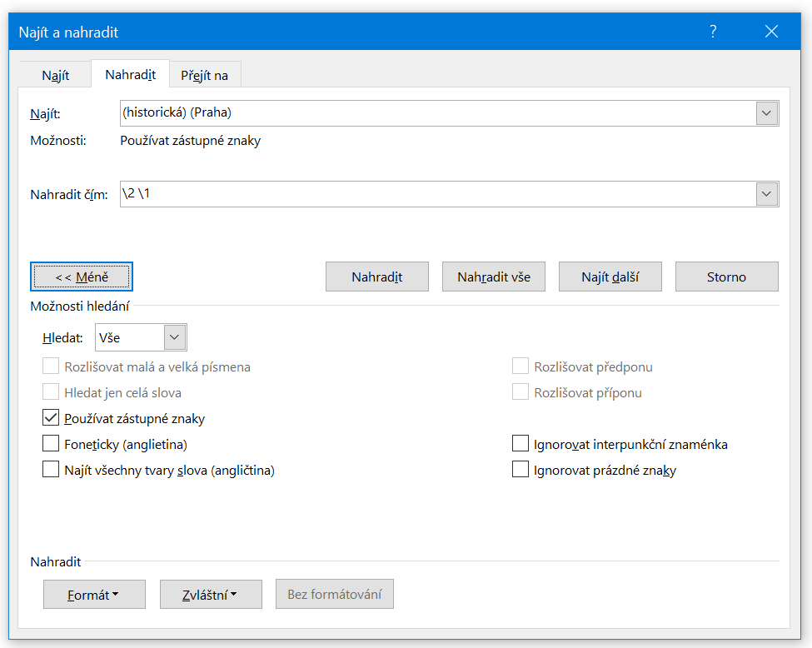812x648 pixels.
Task: Cancel with the Storno button
Action: (x=726, y=277)
